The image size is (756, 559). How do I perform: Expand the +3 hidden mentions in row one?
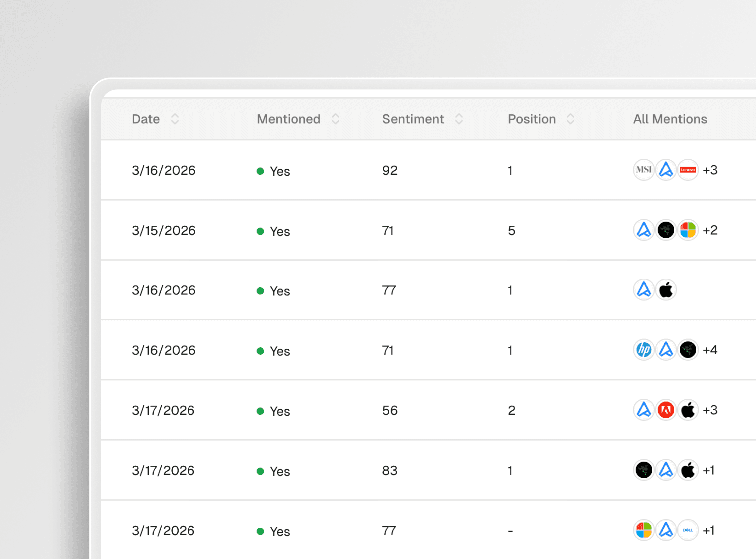click(x=710, y=170)
